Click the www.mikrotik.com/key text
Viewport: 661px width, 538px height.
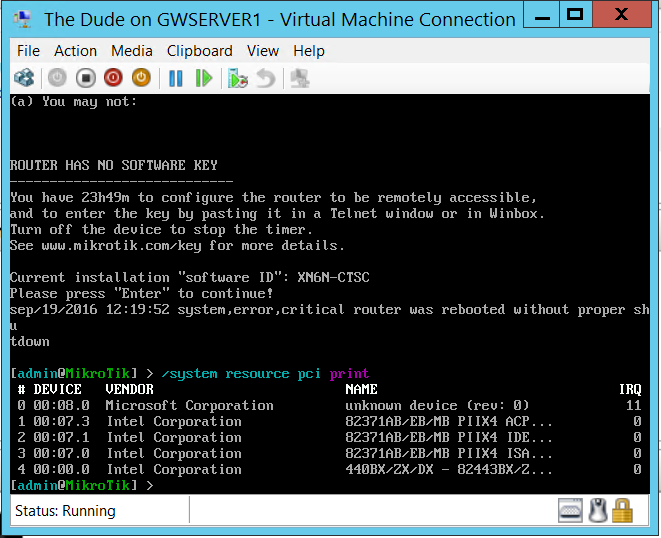click(x=121, y=245)
